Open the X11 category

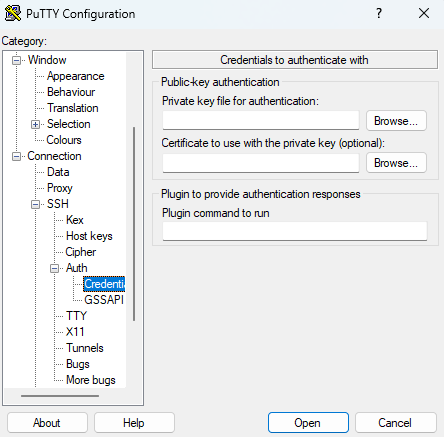[75, 332]
